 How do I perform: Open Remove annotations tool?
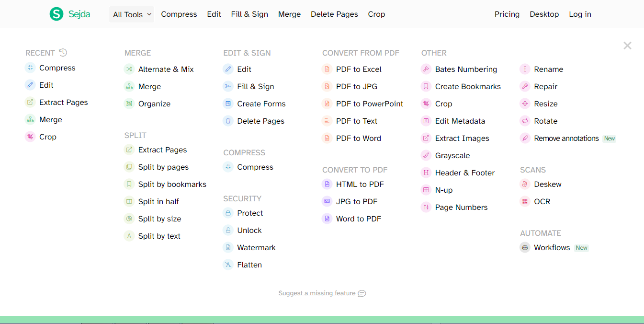(568, 138)
